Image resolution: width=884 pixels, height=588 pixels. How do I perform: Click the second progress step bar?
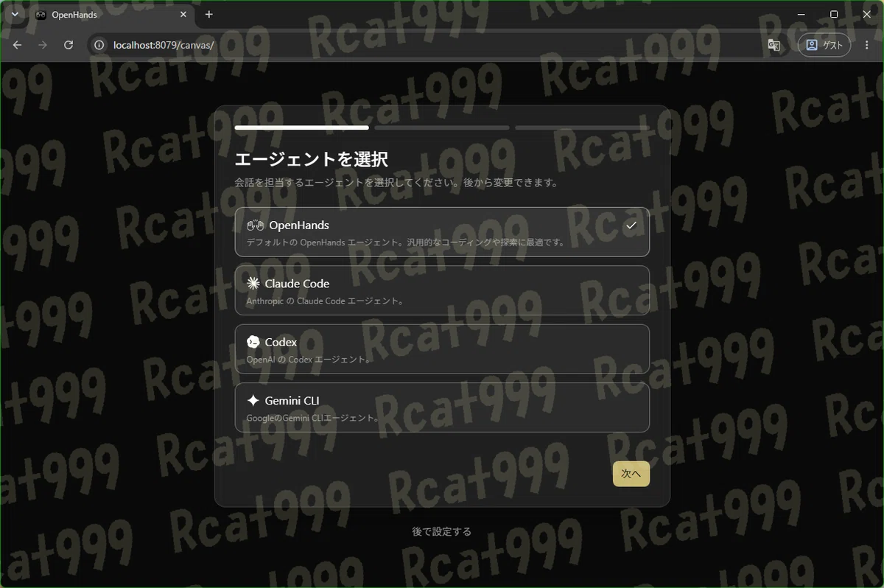pyautogui.click(x=442, y=127)
